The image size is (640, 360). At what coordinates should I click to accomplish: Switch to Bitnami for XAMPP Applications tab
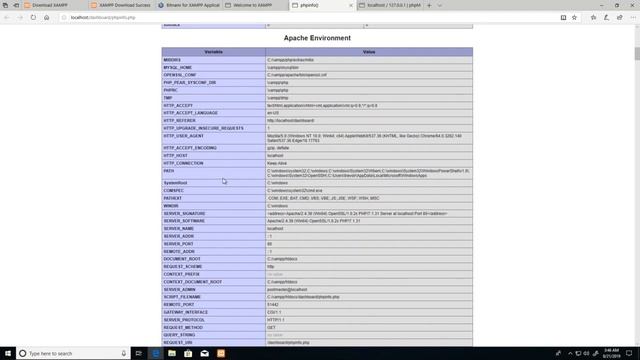click(x=189, y=5)
